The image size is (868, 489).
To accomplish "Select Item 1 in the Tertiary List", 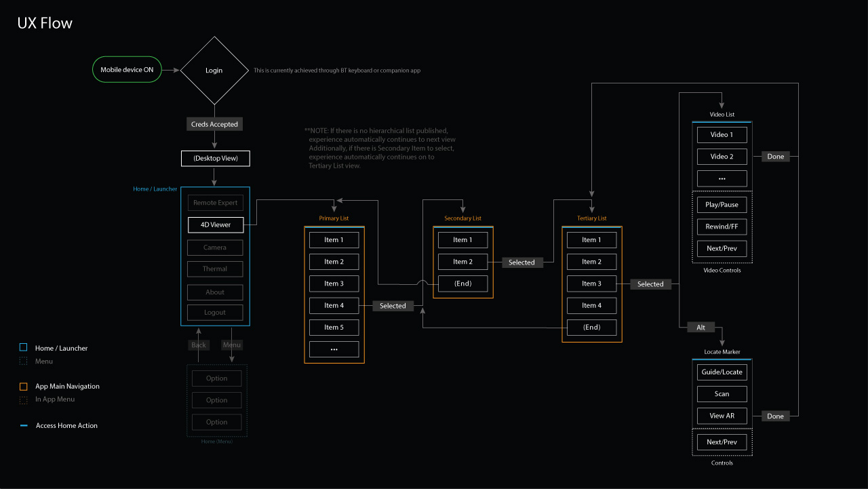I will point(591,240).
